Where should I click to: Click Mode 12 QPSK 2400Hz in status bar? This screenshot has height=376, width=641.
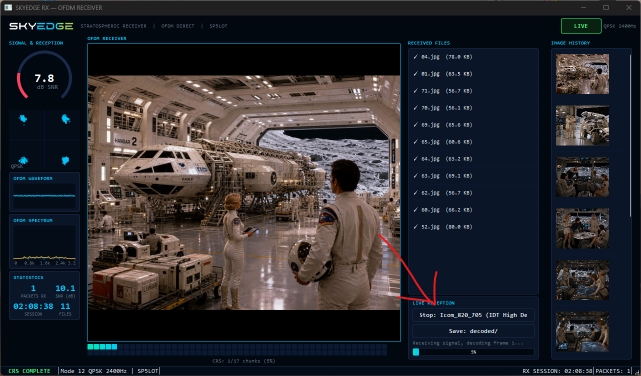[x=93, y=371]
